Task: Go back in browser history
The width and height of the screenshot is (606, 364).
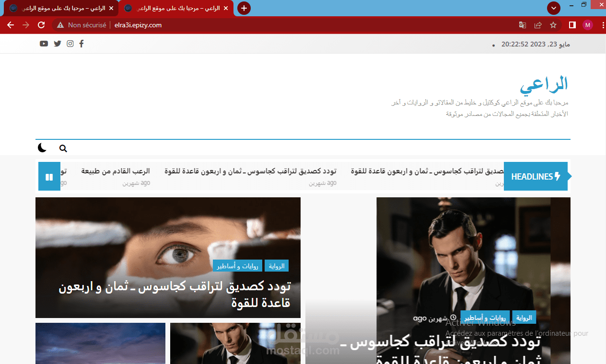Action: 11,25
